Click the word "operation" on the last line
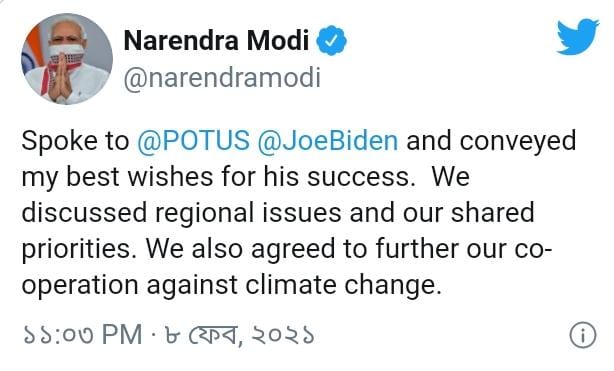 (80, 286)
